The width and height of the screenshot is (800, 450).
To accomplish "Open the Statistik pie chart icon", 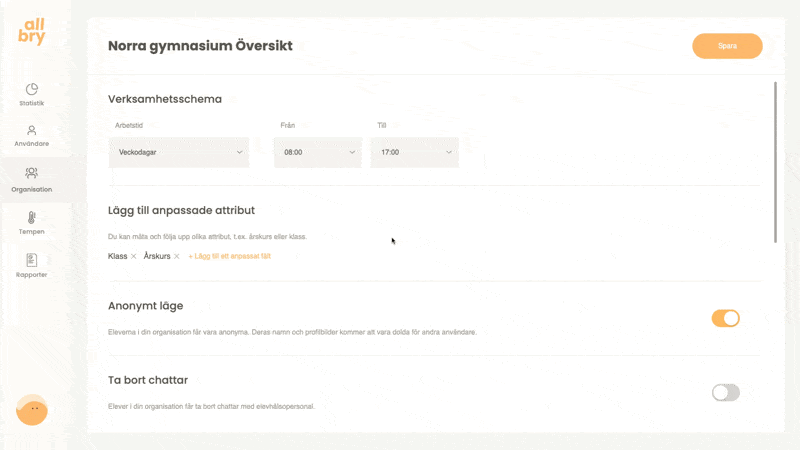I will 32,89.
